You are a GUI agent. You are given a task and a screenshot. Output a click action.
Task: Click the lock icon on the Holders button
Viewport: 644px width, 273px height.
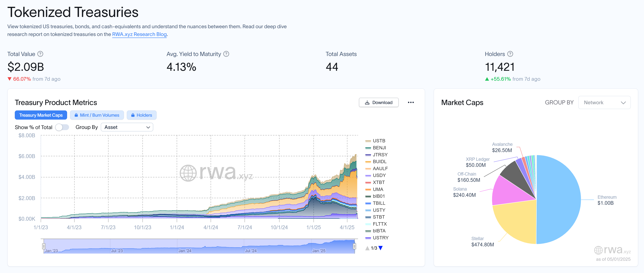tap(133, 115)
